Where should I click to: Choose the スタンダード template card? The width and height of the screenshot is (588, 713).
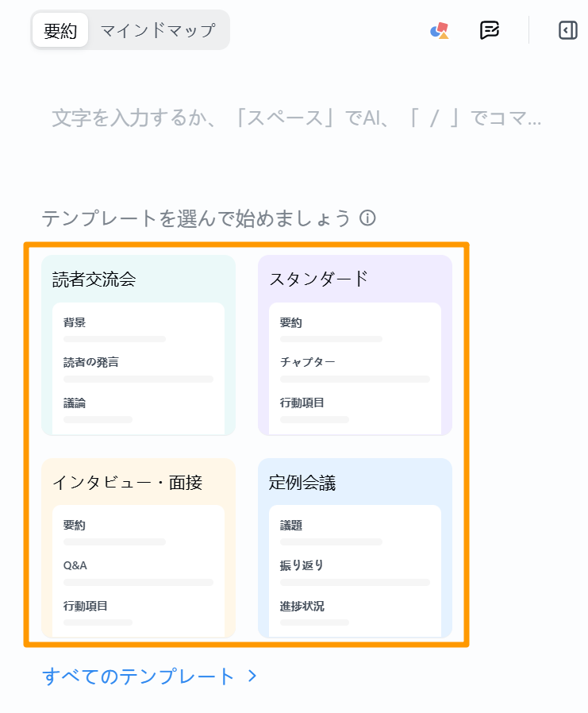tap(355, 345)
